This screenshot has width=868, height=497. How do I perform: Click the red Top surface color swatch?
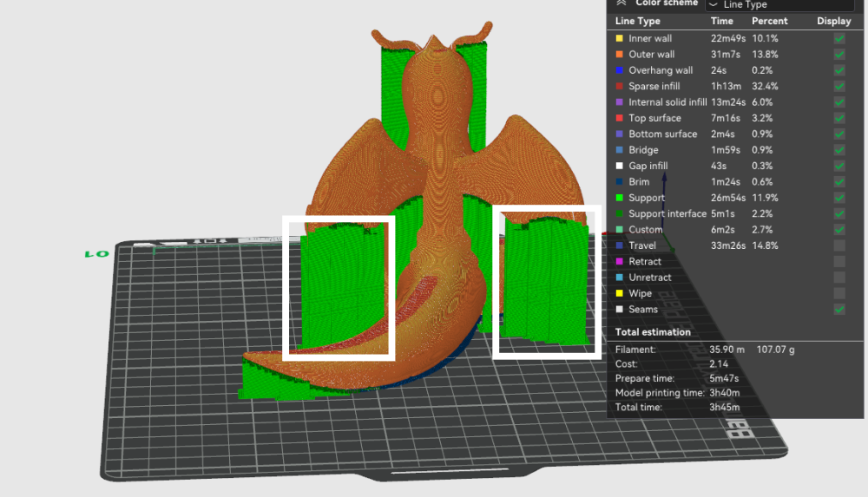(620, 118)
